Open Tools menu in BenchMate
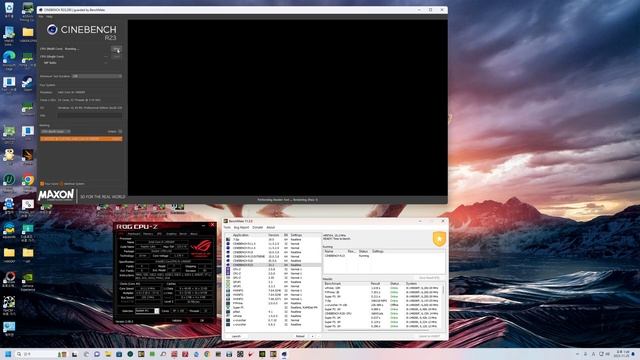Viewport: 640px width, 360px height. (x=227, y=227)
